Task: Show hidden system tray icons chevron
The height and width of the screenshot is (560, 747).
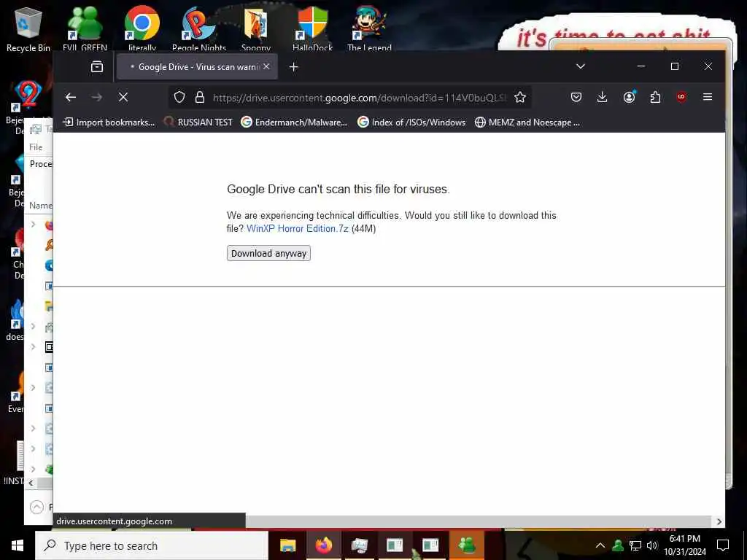Action: point(600,545)
